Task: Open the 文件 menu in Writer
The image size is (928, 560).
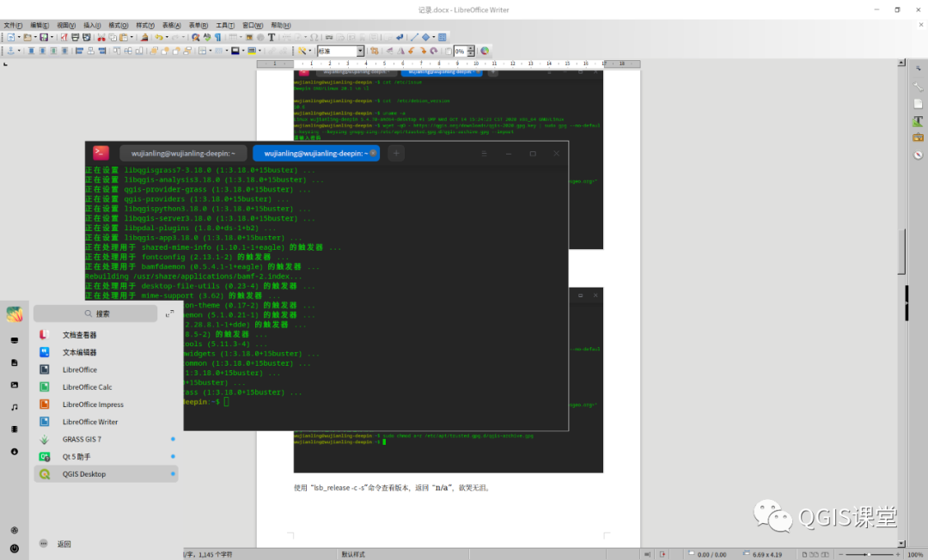Action: click(x=13, y=26)
